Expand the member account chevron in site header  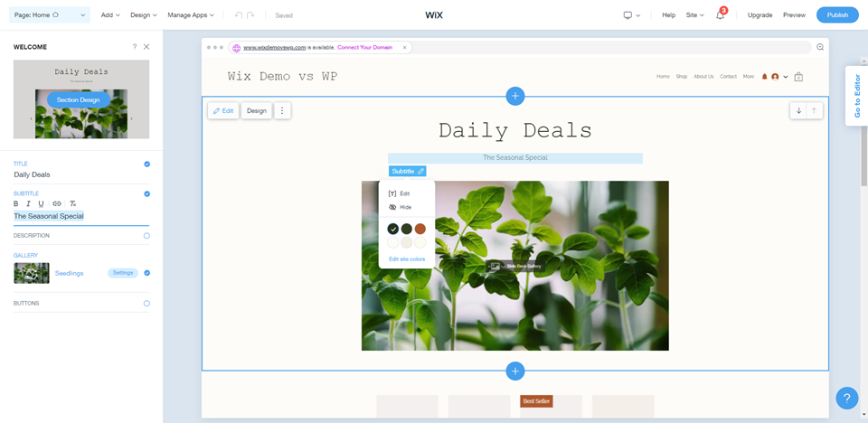click(786, 77)
